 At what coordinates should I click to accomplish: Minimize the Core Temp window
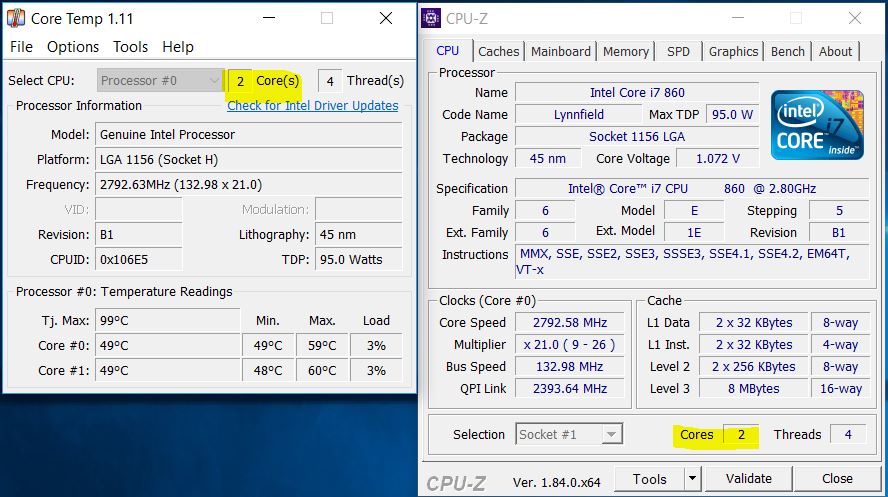click(x=270, y=18)
